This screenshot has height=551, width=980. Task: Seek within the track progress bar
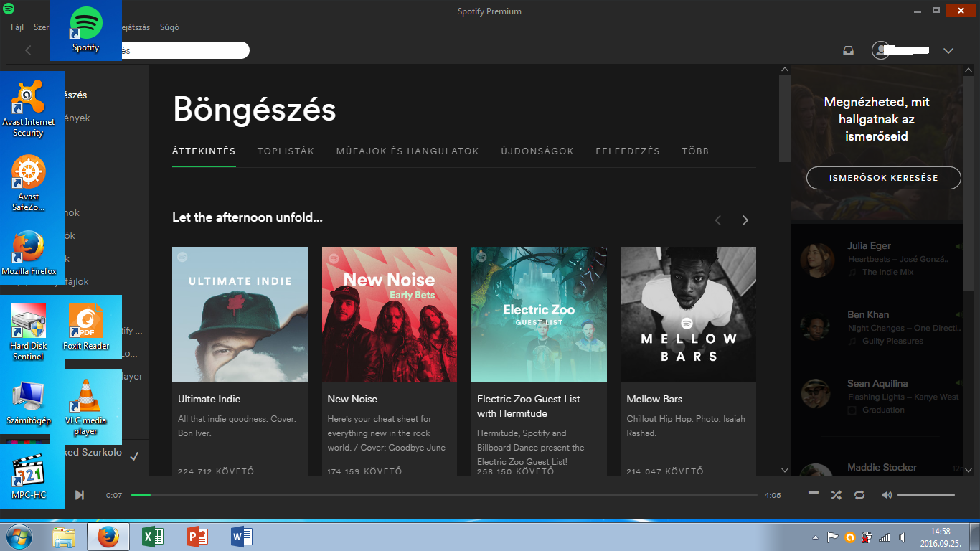[x=444, y=495]
